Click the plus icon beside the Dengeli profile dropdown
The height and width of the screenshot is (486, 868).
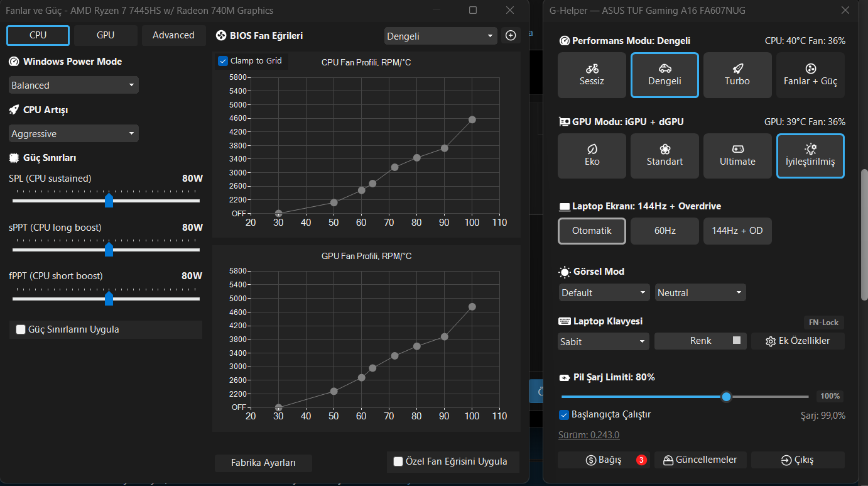[x=511, y=36]
